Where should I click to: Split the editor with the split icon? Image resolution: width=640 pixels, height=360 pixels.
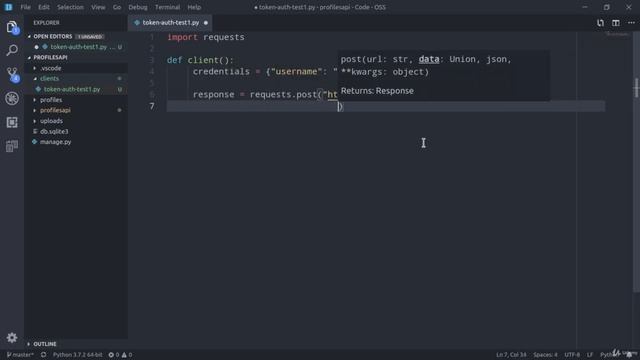point(616,23)
